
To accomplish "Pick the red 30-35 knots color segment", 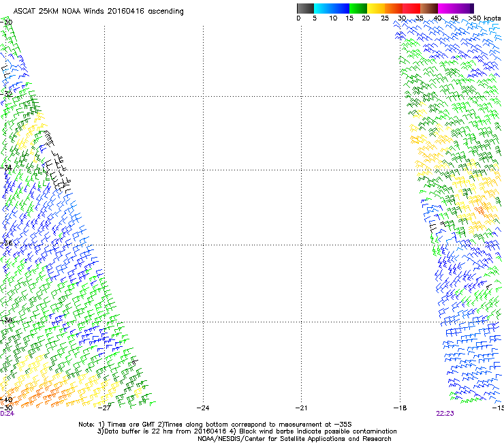I will 411,8.
